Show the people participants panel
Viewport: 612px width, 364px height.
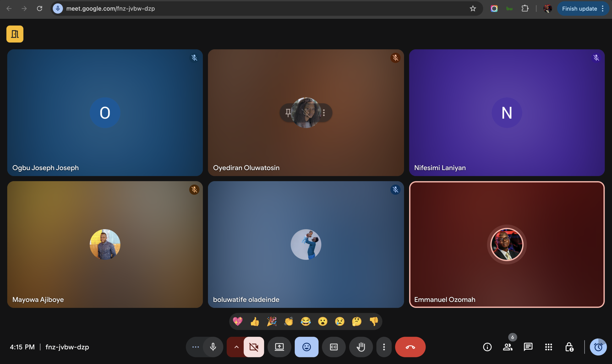[508, 347]
